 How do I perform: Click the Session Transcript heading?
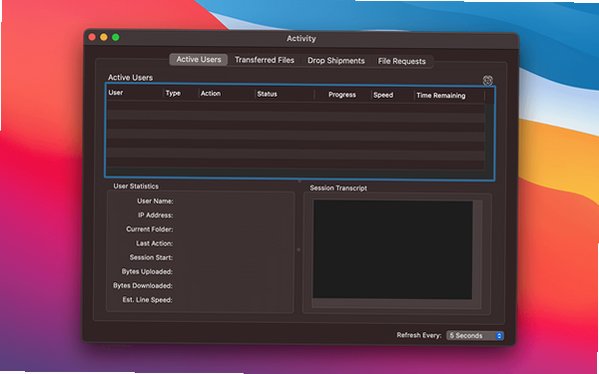point(338,188)
